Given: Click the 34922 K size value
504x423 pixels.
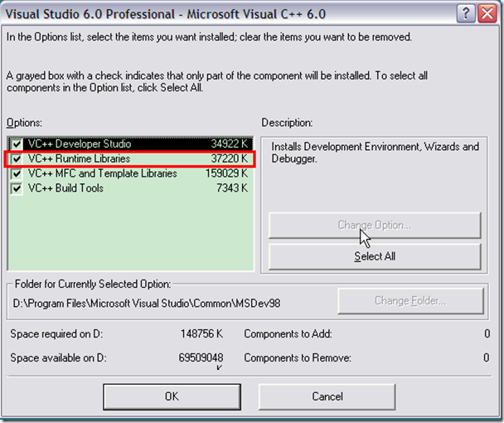Looking at the screenshot, I should pyautogui.click(x=230, y=143).
